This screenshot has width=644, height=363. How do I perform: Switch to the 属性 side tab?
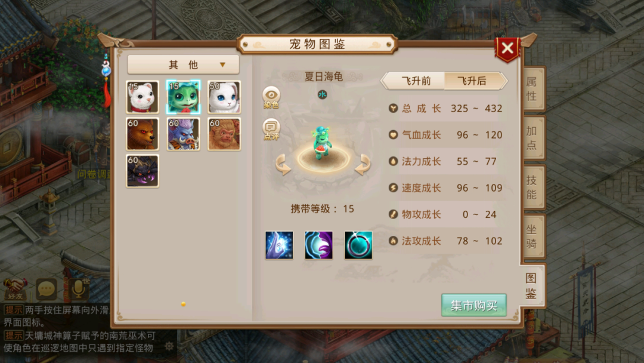532,89
